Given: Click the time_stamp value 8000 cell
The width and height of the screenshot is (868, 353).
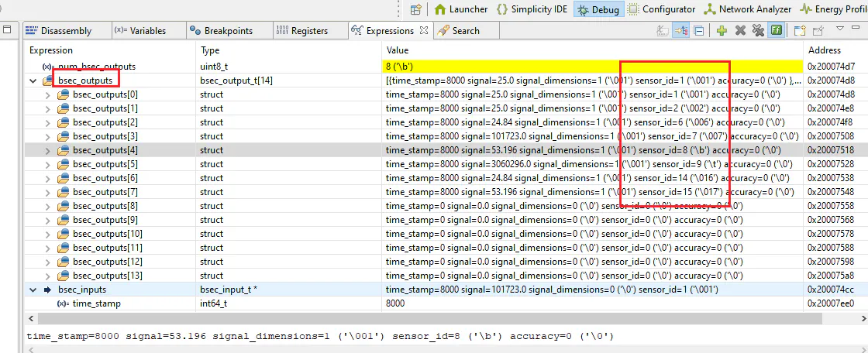Looking at the screenshot, I should (395, 303).
